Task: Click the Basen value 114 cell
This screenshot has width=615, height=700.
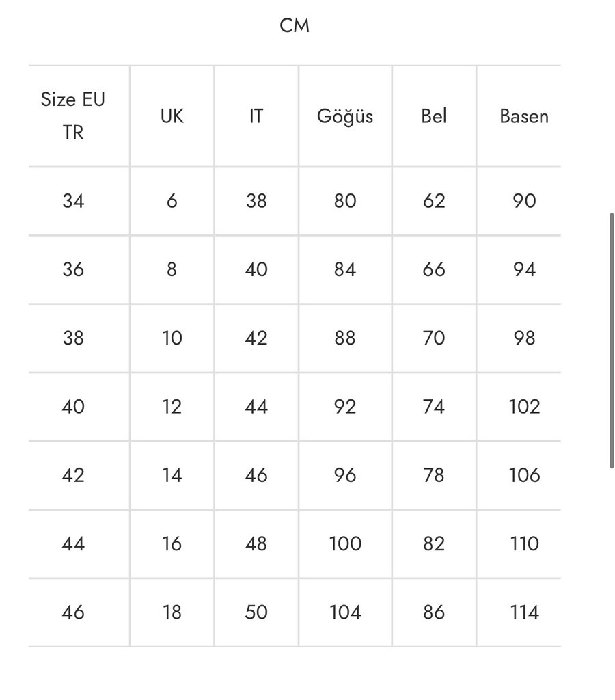Action: [524, 612]
